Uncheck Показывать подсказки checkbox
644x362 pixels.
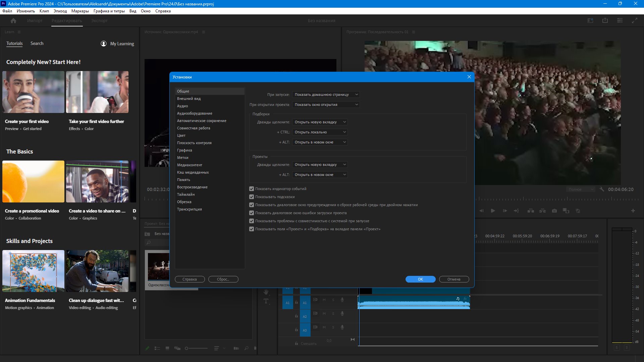click(252, 197)
